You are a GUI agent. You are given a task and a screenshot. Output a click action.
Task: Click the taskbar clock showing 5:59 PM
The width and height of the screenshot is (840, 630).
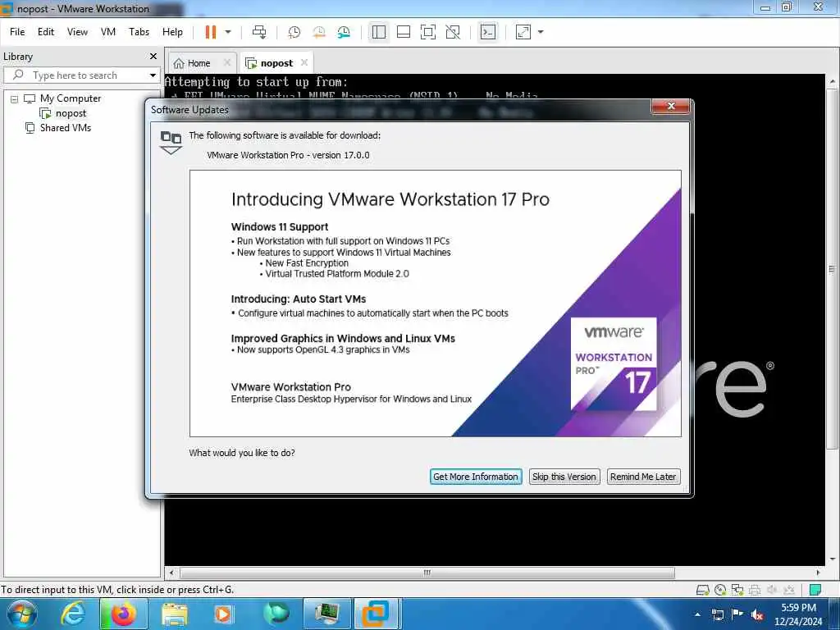798,614
